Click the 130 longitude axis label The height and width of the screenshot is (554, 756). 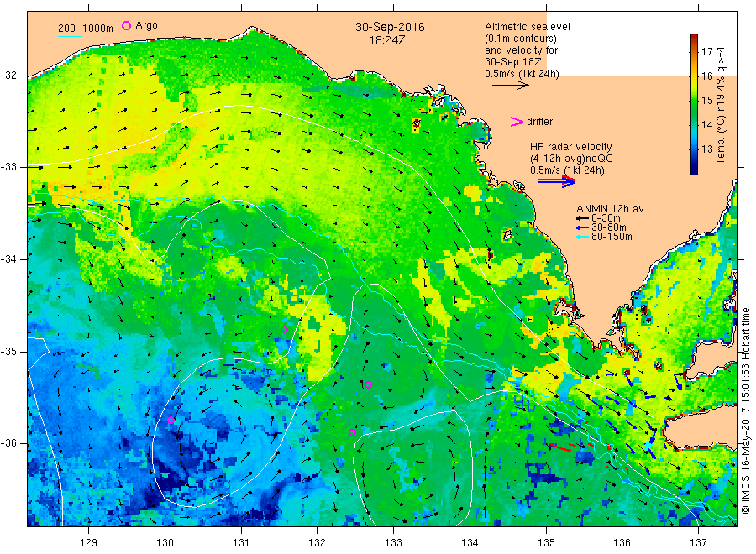tap(165, 543)
